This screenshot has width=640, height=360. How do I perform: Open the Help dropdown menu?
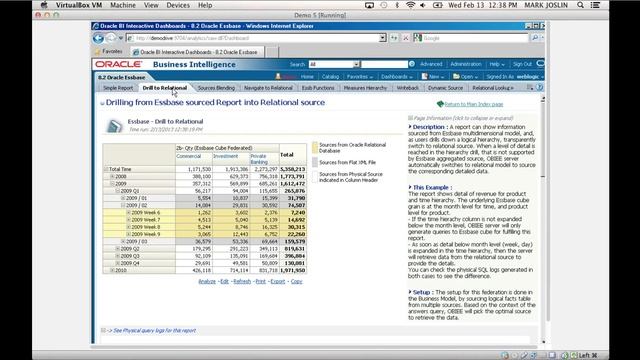497,64
